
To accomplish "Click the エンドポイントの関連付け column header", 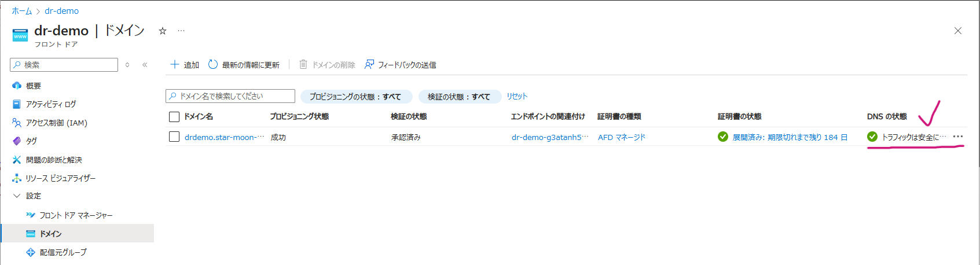I will [x=548, y=116].
